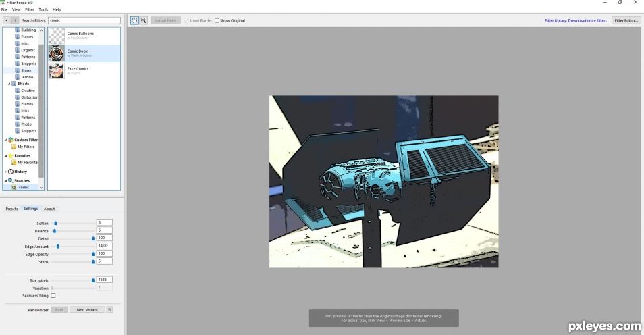Open randomizer settings icon beside Next Variant
The height and width of the screenshot is (335, 644).
[109, 309]
